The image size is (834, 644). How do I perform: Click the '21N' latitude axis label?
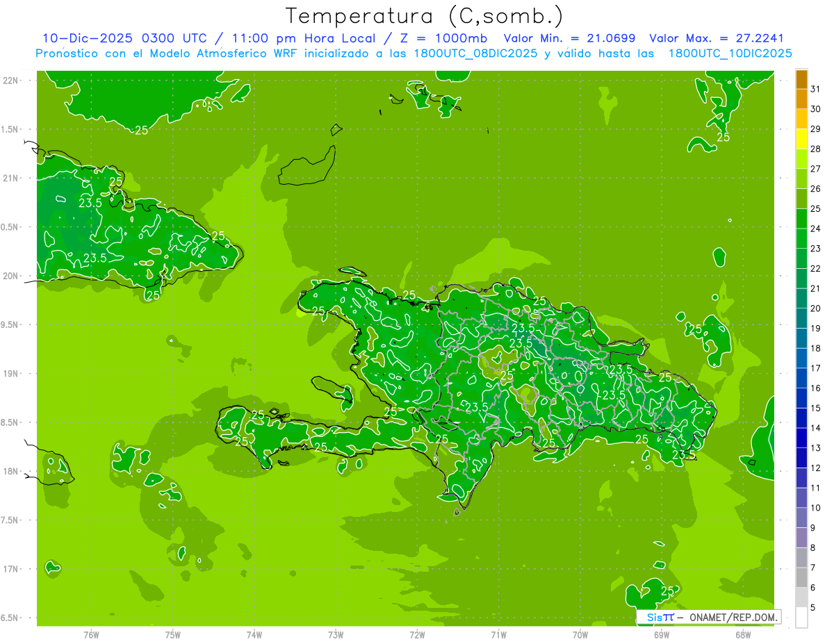click(12, 178)
